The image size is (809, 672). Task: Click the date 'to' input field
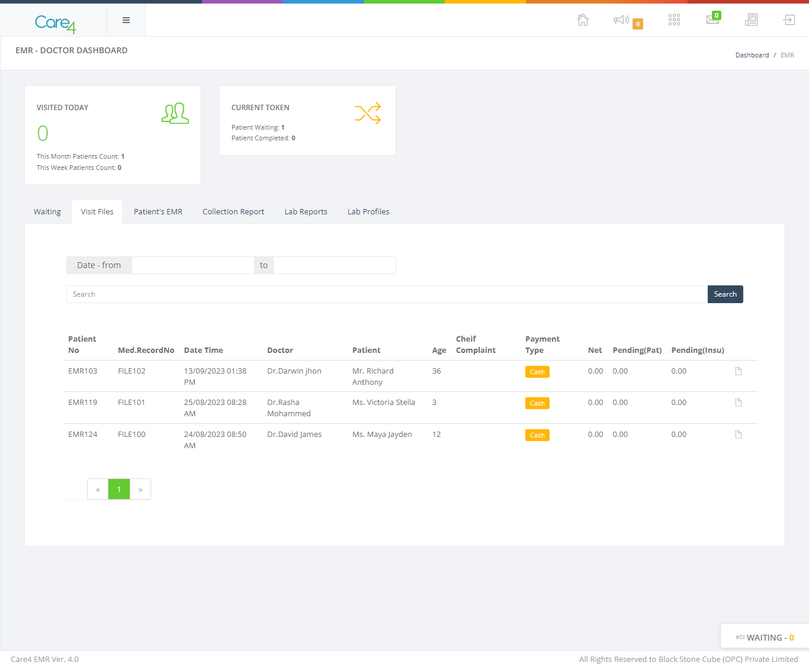335,265
